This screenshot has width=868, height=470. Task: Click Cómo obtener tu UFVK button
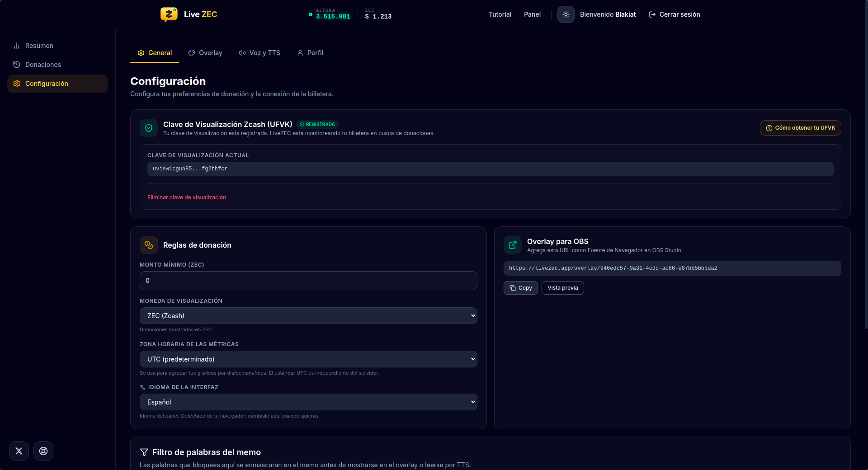801,128
